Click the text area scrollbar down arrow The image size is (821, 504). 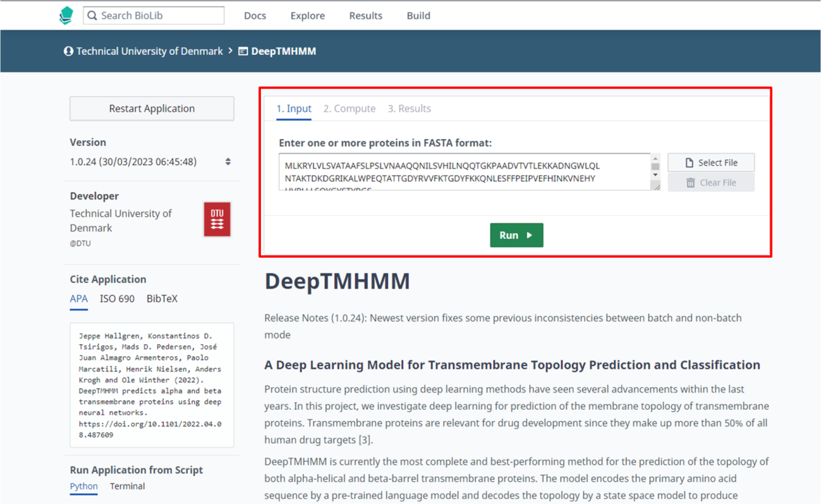click(655, 175)
